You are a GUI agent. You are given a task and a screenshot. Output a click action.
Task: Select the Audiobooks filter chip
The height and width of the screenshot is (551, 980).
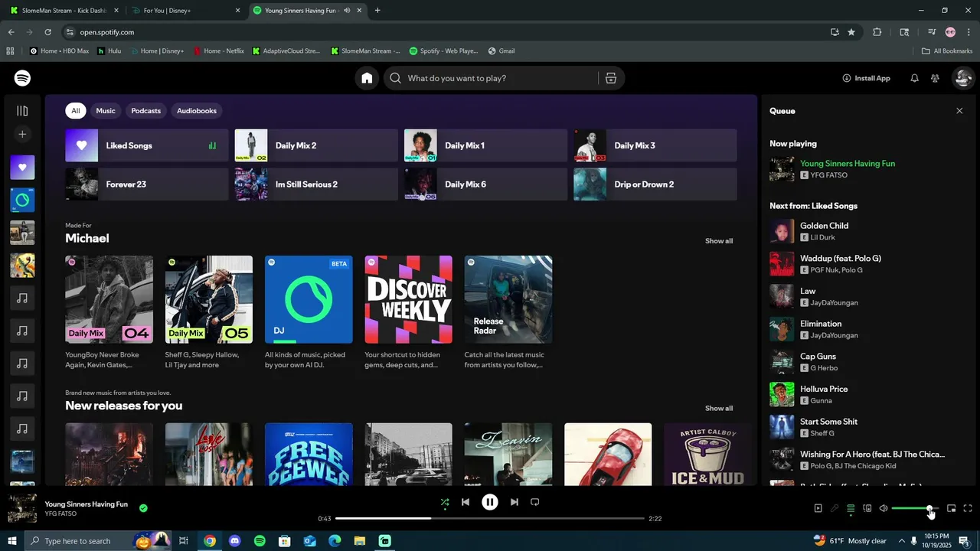point(197,111)
